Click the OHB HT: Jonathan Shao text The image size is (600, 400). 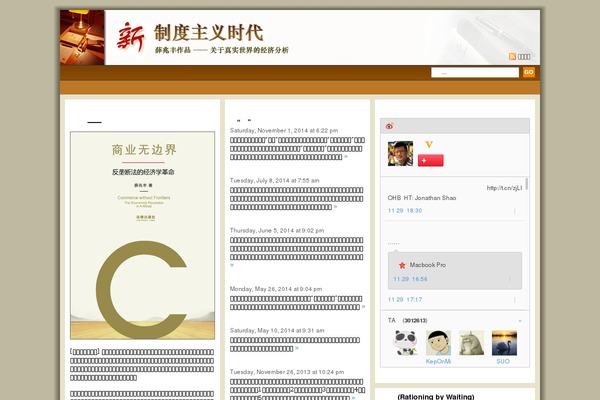[x=422, y=198]
